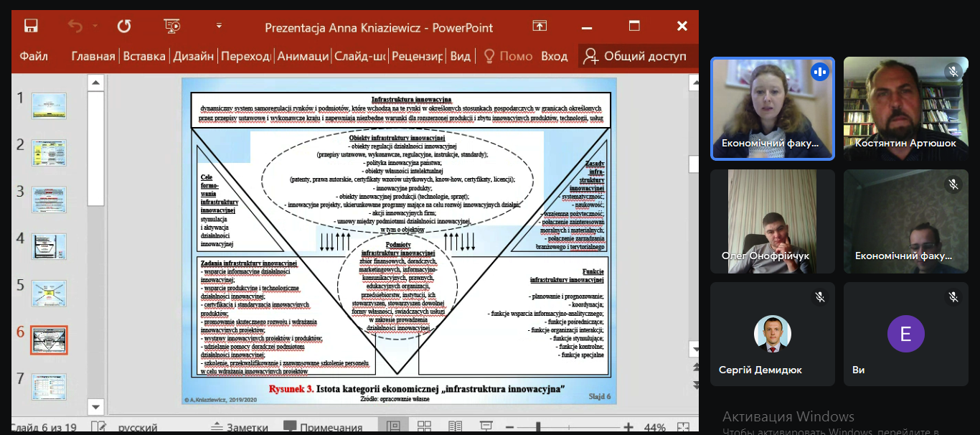Open Quick Access Toolbar customize arrow
This screenshot has width=980, height=435.
[219, 27]
